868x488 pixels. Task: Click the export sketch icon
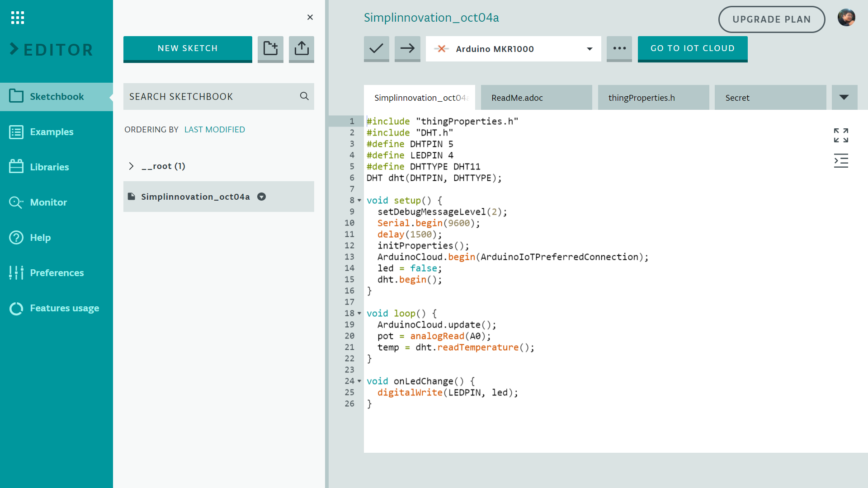click(x=301, y=48)
